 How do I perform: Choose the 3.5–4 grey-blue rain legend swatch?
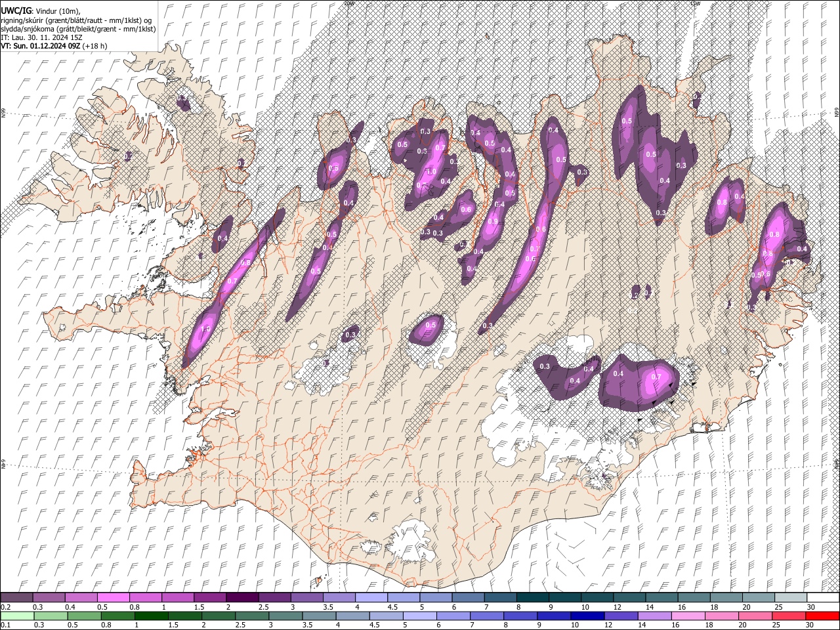pyautogui.click(x=319, y=616)
